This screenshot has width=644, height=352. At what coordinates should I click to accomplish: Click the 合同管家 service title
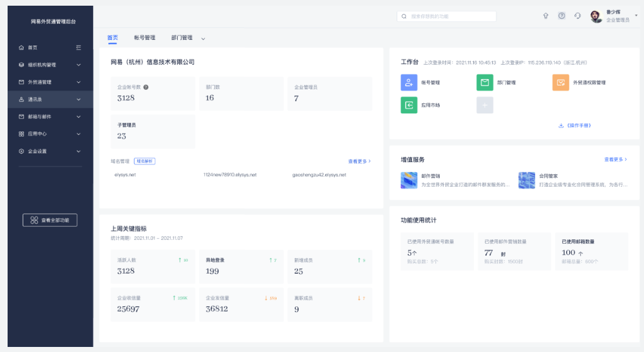[548, 176]
